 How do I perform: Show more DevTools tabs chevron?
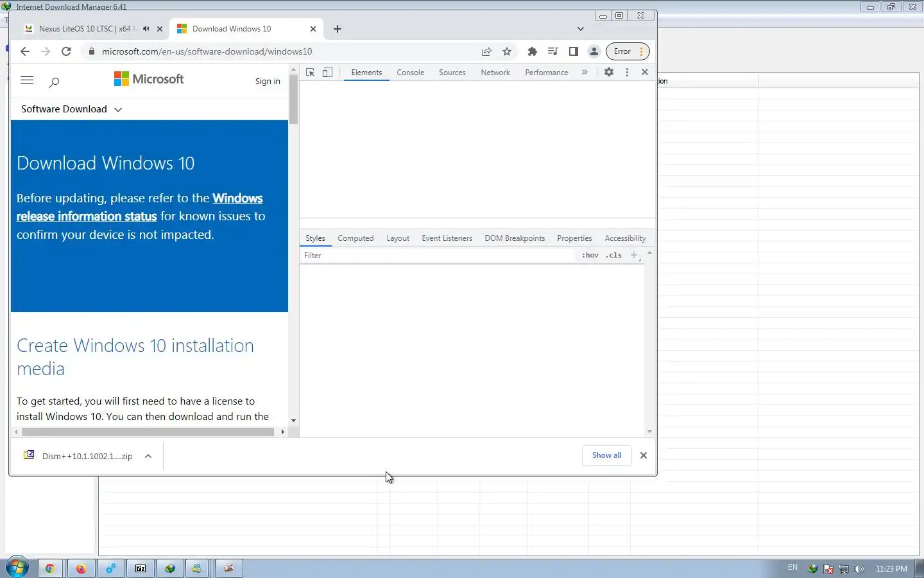585,73
